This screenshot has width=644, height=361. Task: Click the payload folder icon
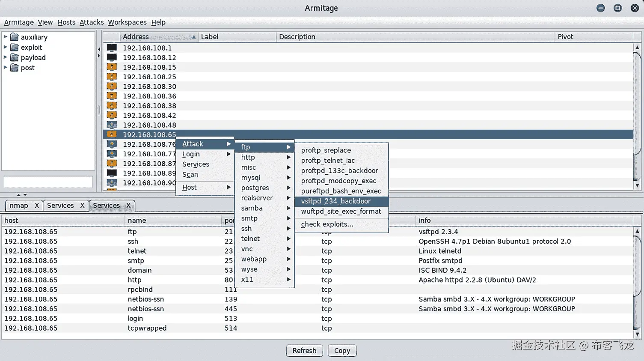pos(14,57)
